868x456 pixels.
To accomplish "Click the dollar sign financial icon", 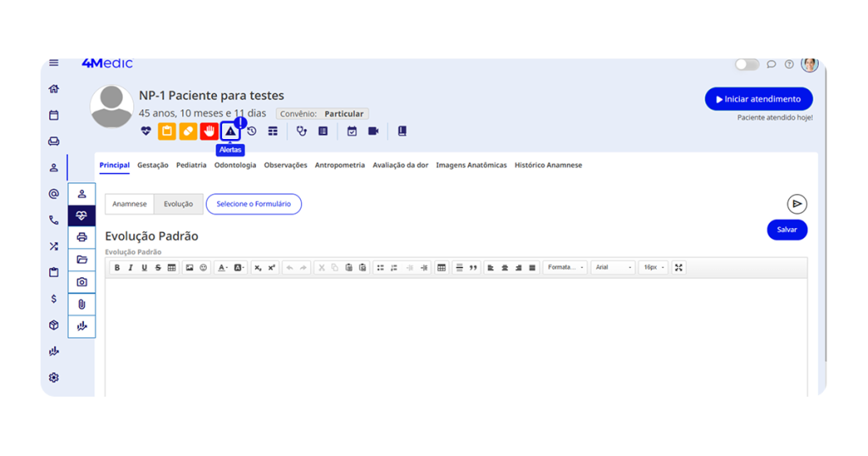I will point(54,298).
